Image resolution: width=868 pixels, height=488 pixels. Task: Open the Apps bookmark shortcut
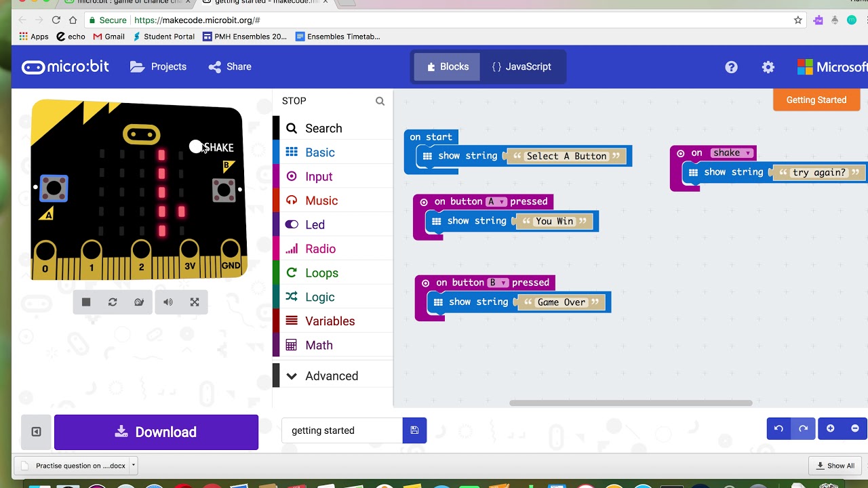coord(34,37)
